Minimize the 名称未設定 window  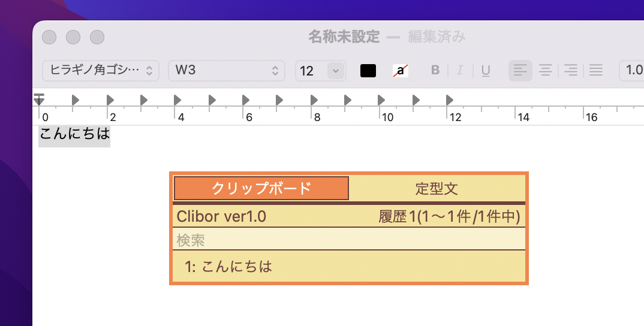pos(73,37)
